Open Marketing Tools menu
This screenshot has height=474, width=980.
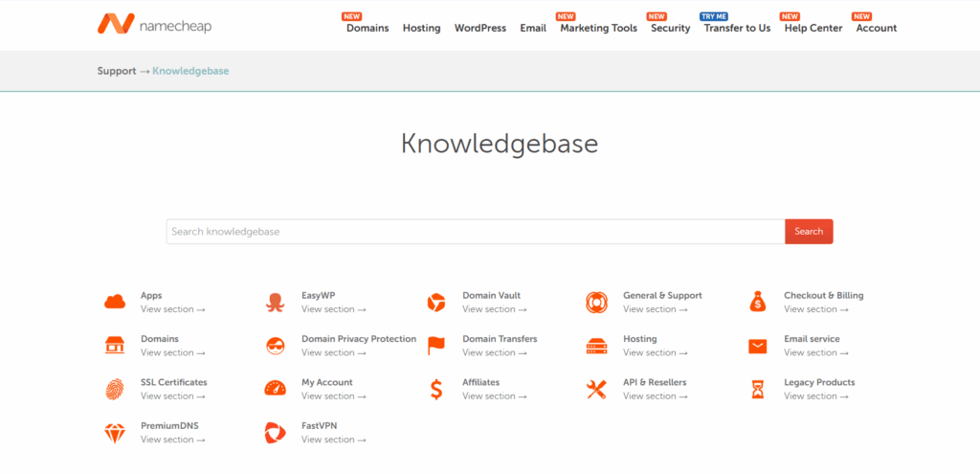tap(599, 28)
